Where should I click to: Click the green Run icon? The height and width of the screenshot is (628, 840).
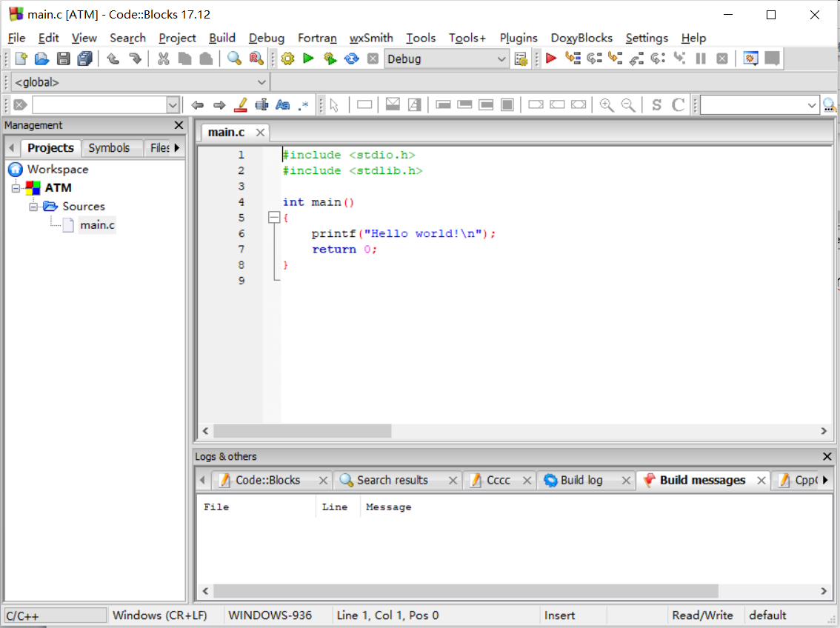pos(308,59)
